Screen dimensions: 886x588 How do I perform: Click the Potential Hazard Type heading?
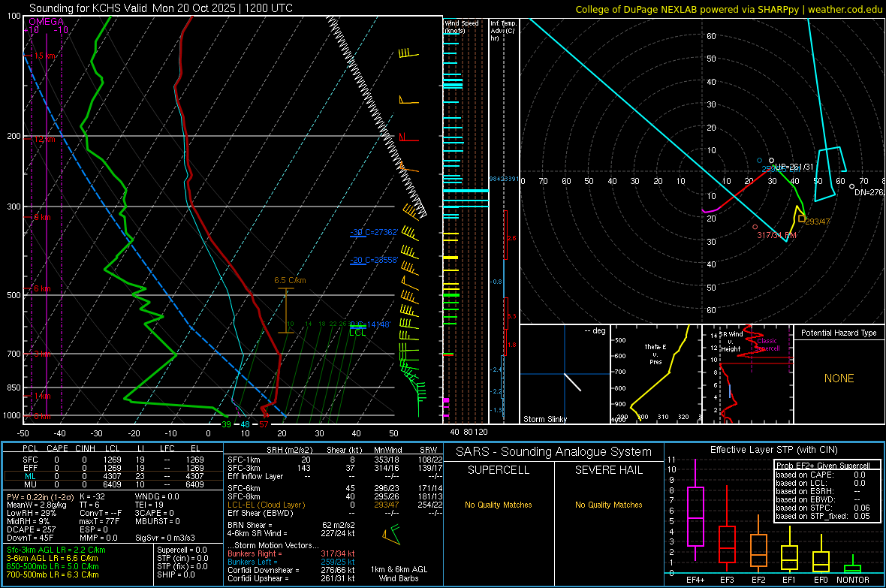(x=839, y=333)
